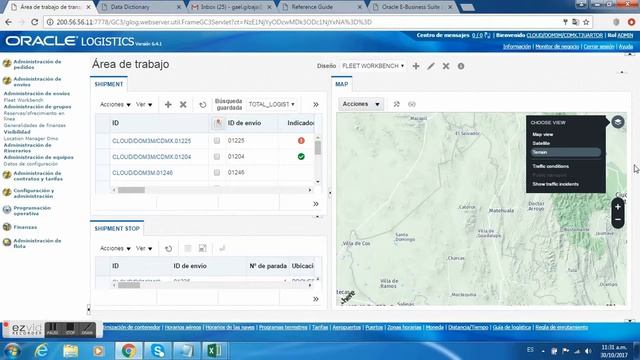640x360 pixels.
Task: Refresh the Shipment Stop table
Action: [169, 249]
